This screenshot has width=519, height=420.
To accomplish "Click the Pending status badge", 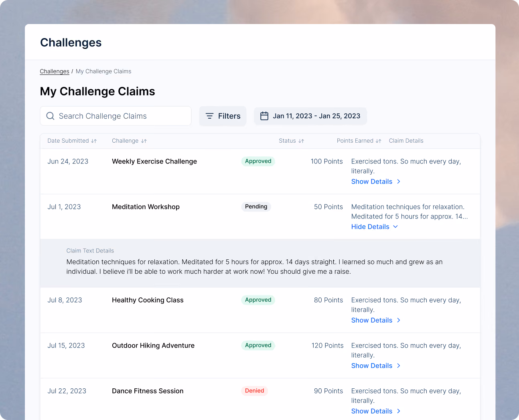I will (256, 207).
